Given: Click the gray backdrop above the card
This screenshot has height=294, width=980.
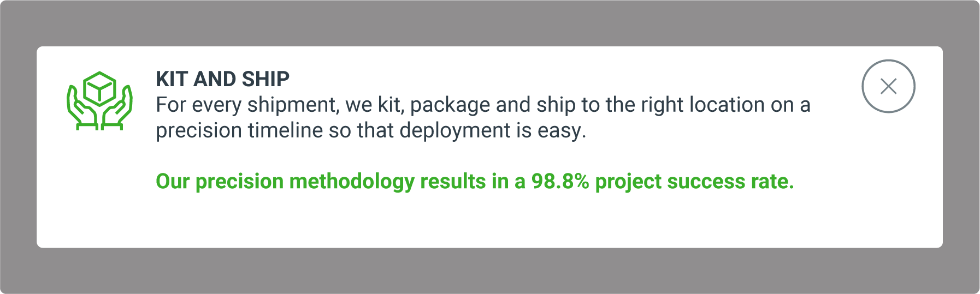Looking at the screenshot, I should [489, 23].
